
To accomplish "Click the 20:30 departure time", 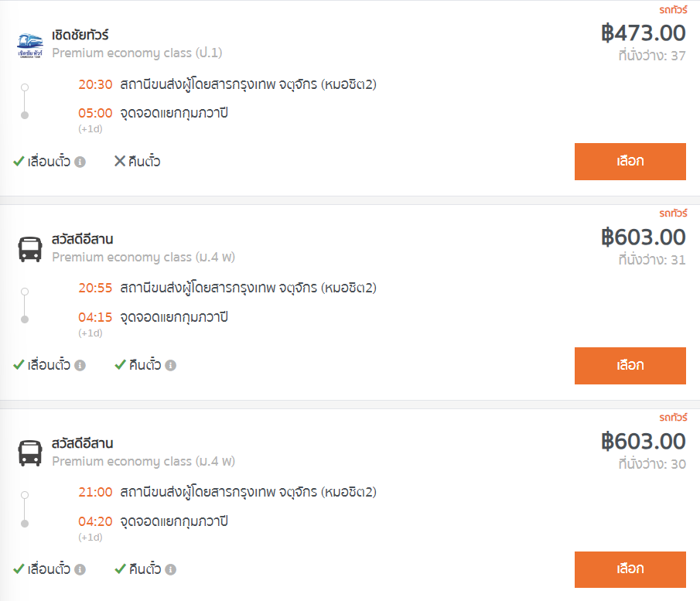I will click(x=95, y=84).
